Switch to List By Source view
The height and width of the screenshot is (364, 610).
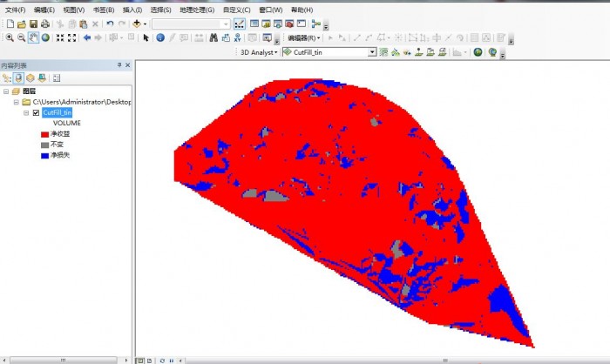pos(18,78)
